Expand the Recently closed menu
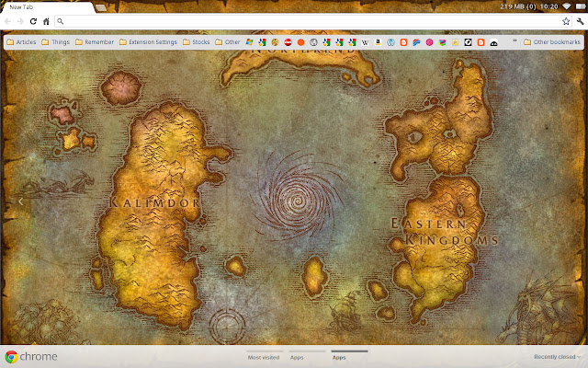This screenshot has height=368, width=588. 558,357
